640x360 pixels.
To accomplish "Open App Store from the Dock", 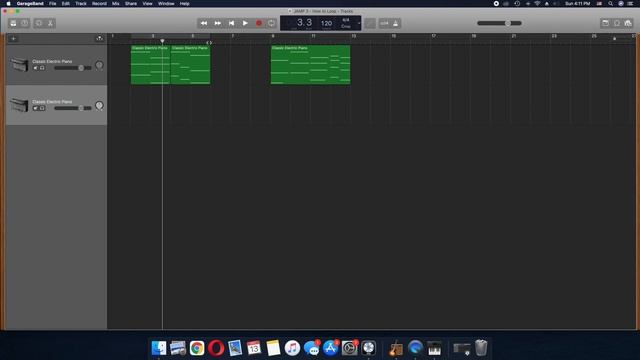I will 330,348.
